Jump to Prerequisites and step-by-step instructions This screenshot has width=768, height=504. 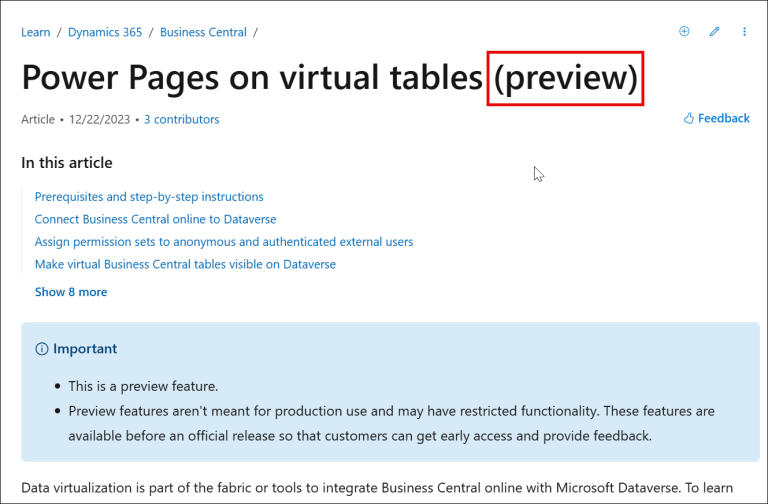(149, 197)
